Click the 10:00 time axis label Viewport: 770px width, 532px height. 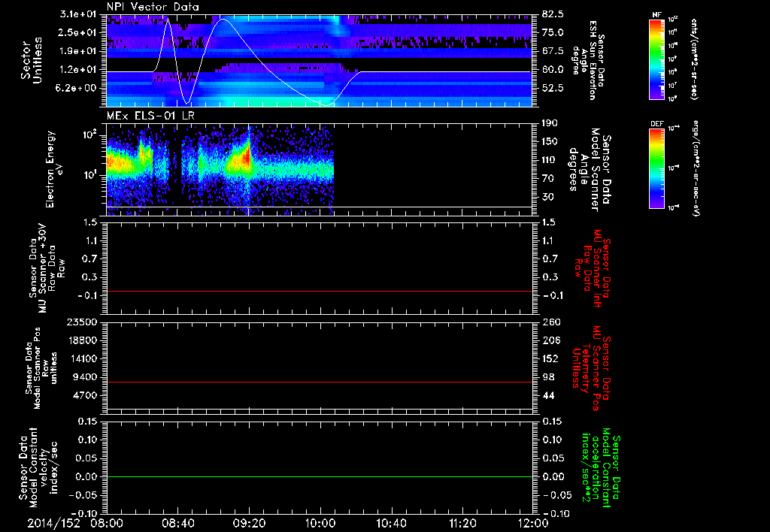tap(320, 523)
